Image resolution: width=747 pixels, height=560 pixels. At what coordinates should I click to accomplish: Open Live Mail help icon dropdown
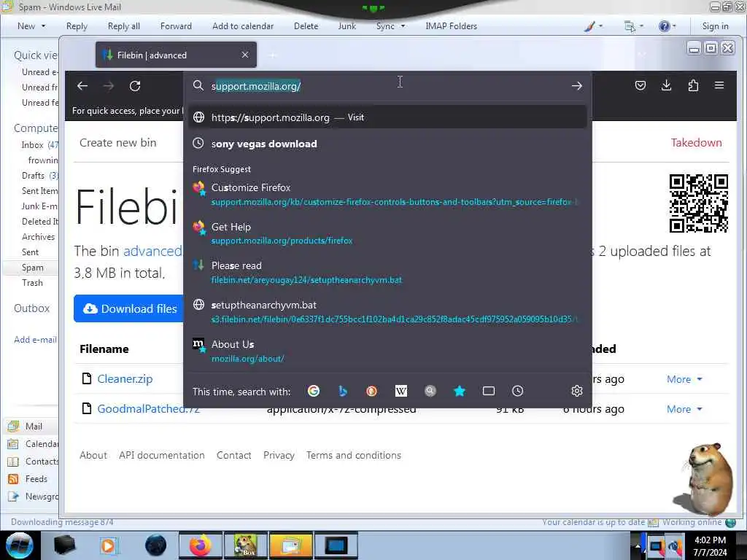(667, 26)
